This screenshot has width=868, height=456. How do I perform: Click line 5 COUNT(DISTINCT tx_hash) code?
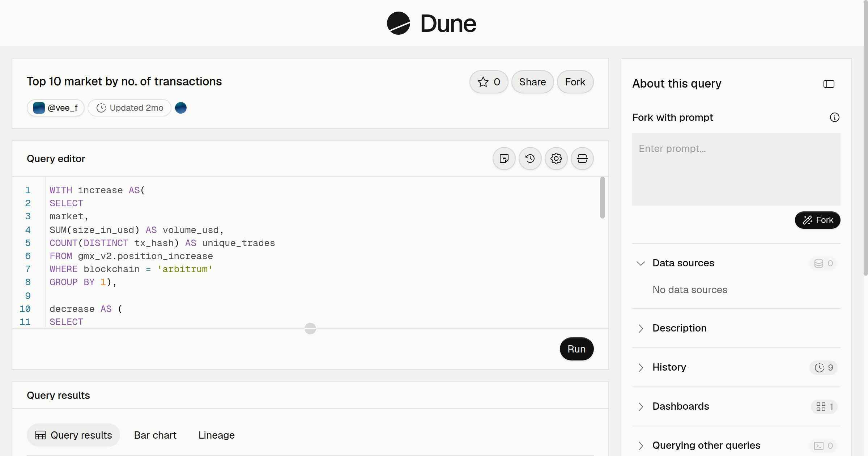(162, 243)
